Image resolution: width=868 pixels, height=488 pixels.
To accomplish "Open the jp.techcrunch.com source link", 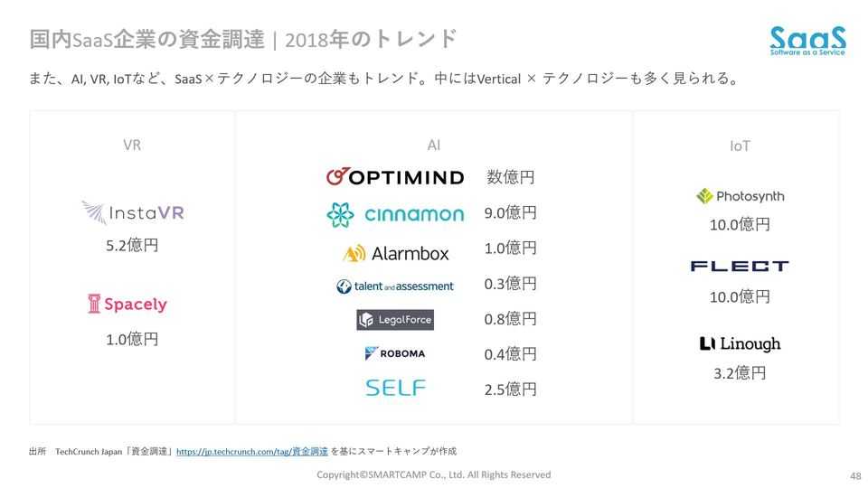I will (x=251, y=451).
